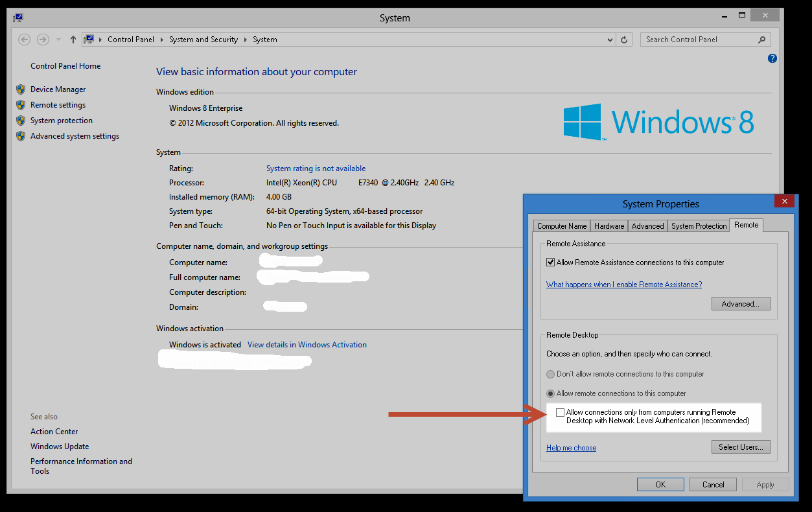812x512 pixels.
Task: Click the Advanced system settings shield icon
Action: (x=21, y=135)
